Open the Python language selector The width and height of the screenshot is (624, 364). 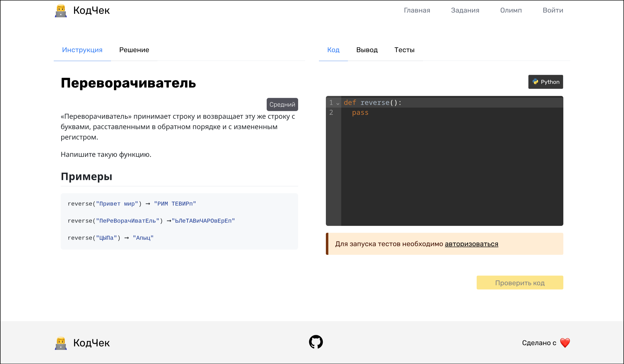click(546, 82)
